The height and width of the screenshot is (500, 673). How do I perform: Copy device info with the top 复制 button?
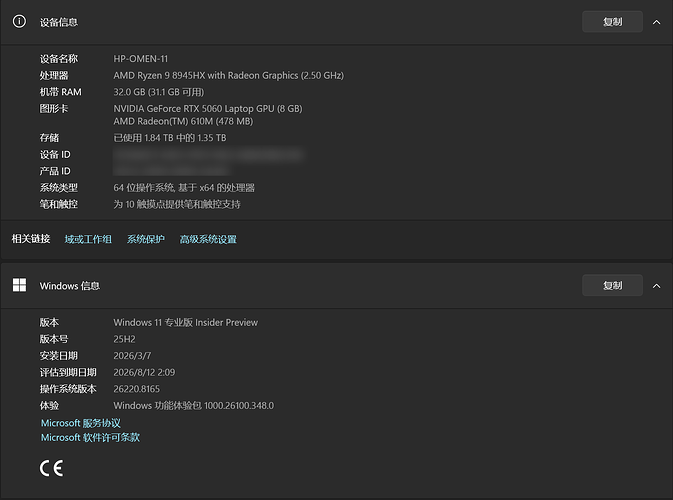coord(612,21)
